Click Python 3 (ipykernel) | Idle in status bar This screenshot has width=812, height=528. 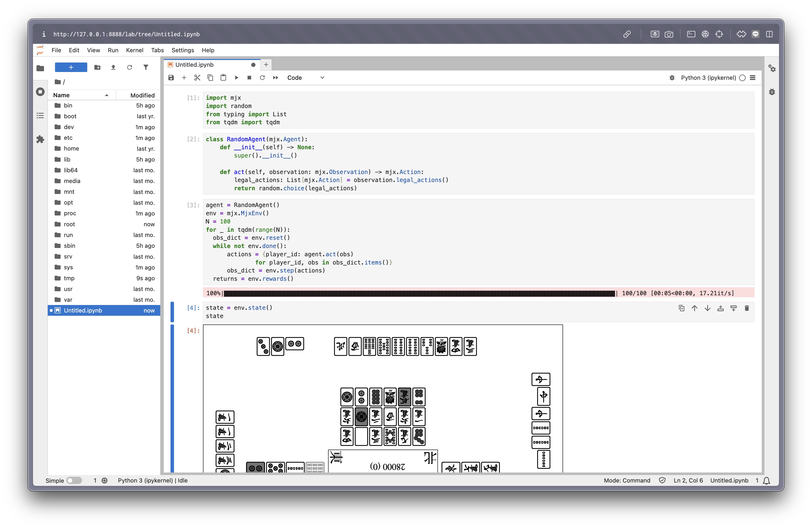coord(152,480)
